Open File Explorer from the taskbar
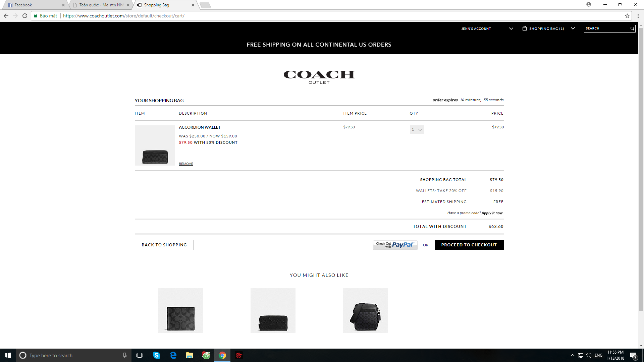Screen dimensions: 644x362 click(190, 355)
